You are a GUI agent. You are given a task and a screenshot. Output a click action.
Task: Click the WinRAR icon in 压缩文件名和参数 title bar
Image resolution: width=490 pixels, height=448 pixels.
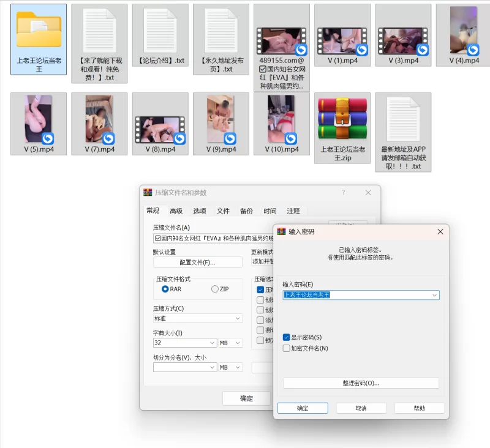(148, 192)
